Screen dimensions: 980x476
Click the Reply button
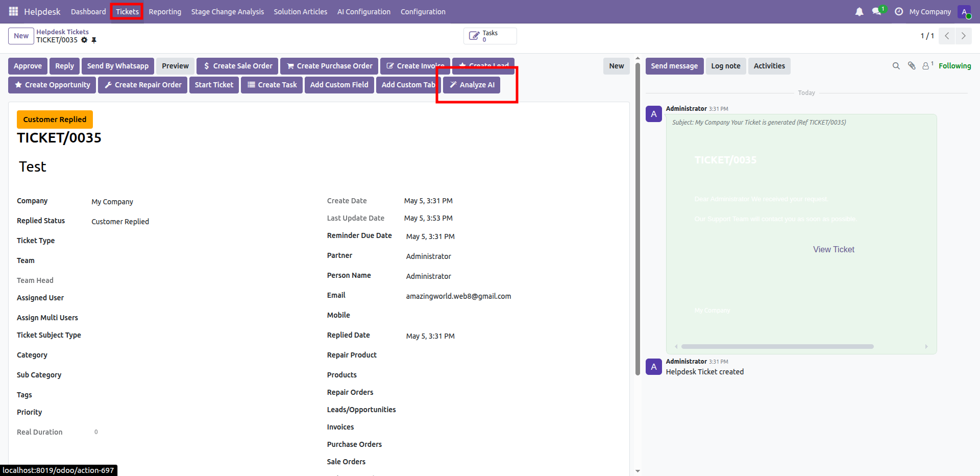click(64, 66)
